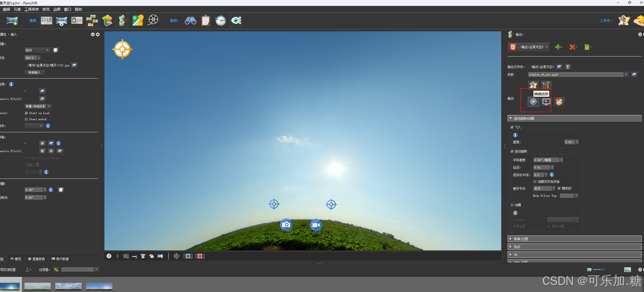Screen dimensions: 644x292
Task: Select the first sky thumbnail in tour browser
Action: [10, 286]
